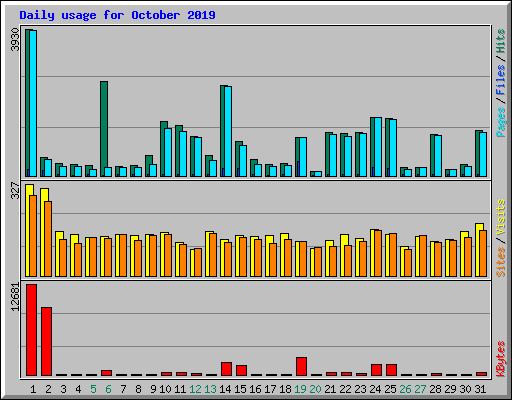Click the 'Hits' legend label

click(x=501, y=41)
